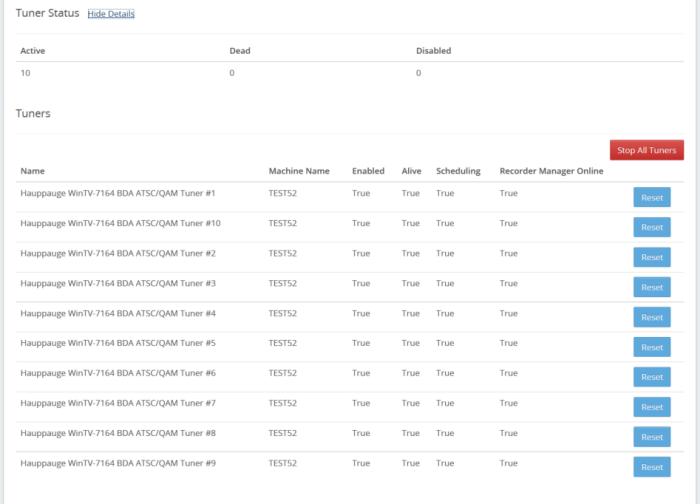This screenshot has width=700, height=504.
Task: Click the Recorder Manager Online header
Action: tap(551, 171)
